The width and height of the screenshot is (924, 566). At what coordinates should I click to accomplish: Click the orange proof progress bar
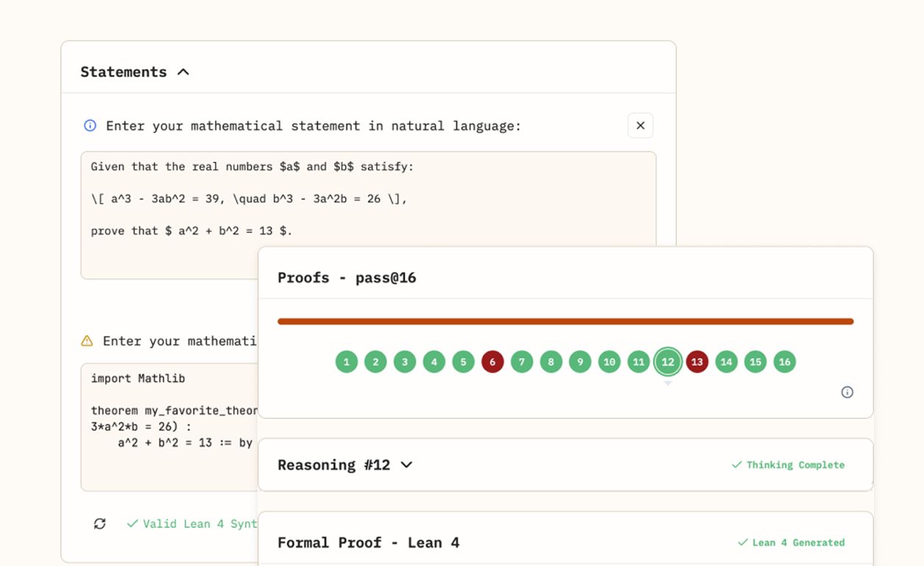pos(565,321)
